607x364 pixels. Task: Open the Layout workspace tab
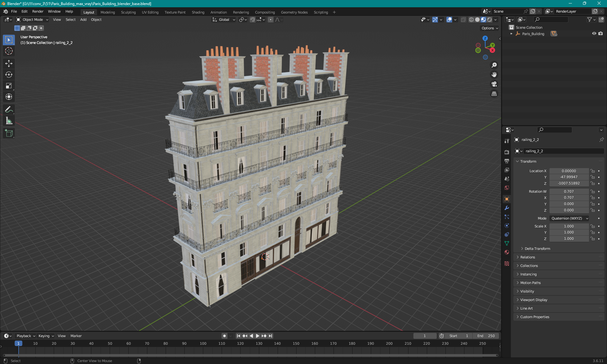click(89, 12)
